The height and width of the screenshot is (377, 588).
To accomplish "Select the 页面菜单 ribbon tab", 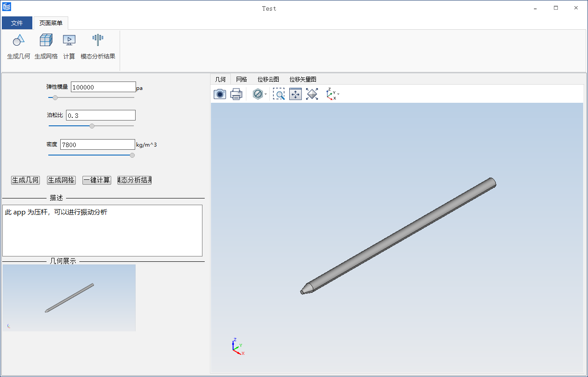I will click(x=51, y=23).
